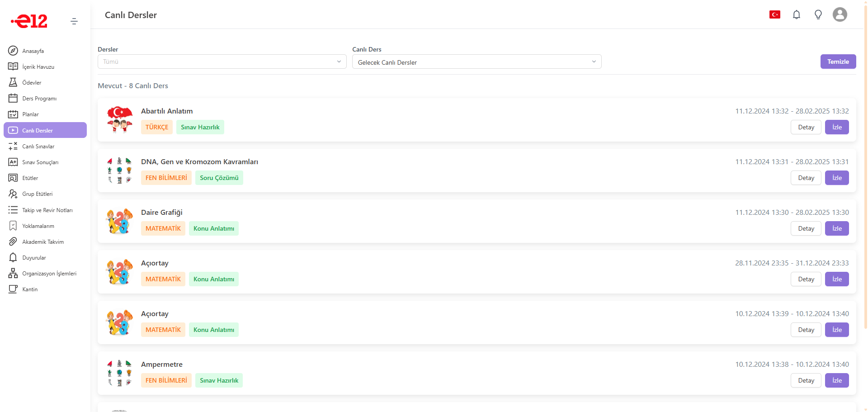Click the Ampermetre lesson thumbnail
Viewport: 868px width, 412px height.
click(119, 373)
